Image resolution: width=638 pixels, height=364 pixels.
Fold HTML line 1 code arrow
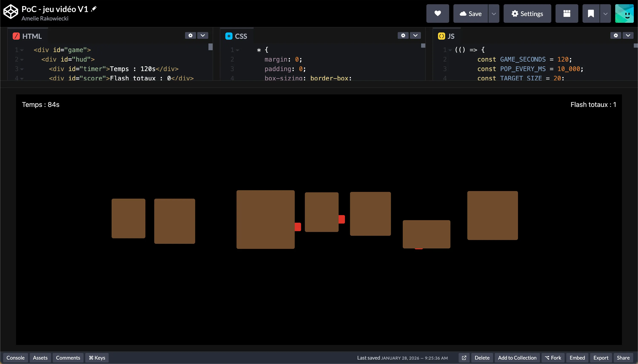22,50
